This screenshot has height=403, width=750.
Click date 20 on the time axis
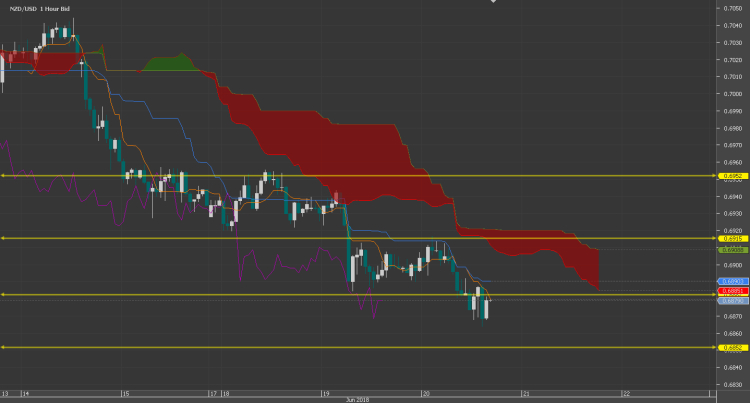tap(426, 394)
